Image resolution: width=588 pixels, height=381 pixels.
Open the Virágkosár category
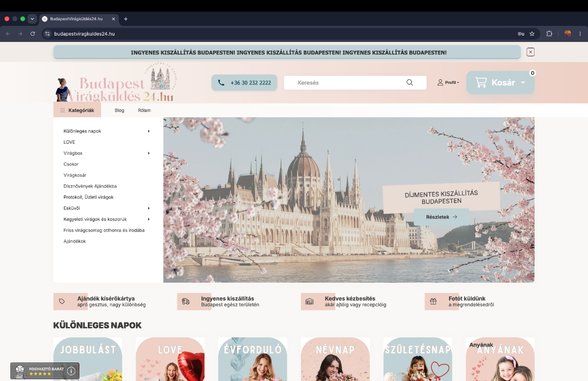(75, 175)
